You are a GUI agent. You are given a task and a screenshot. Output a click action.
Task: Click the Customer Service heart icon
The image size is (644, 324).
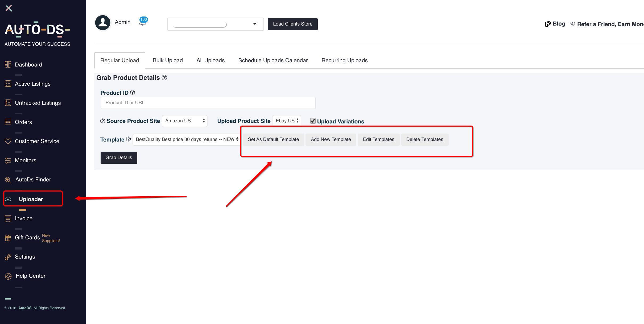(x=8, y=141)
